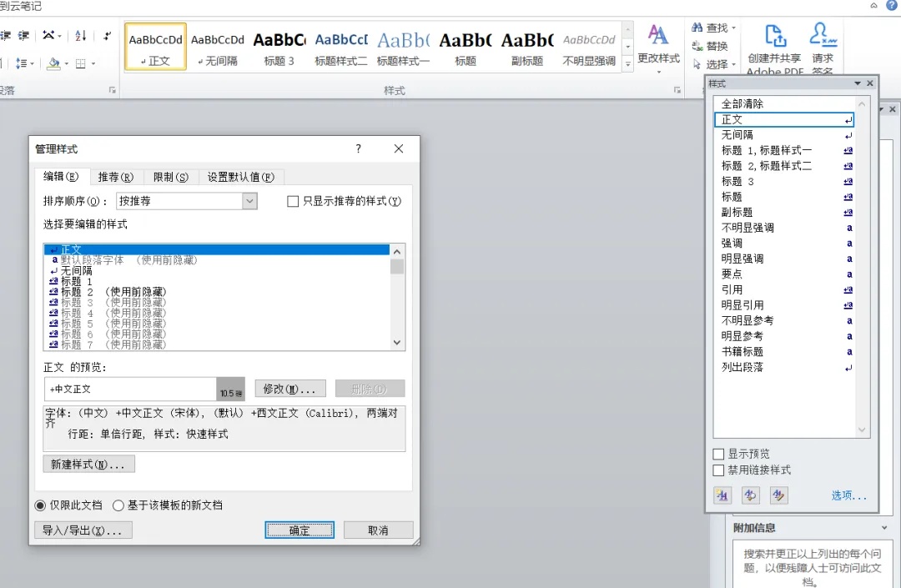Viewport: 901px width, 588px height.
Task: Click the line spacing icon
Action: (21, 63)
